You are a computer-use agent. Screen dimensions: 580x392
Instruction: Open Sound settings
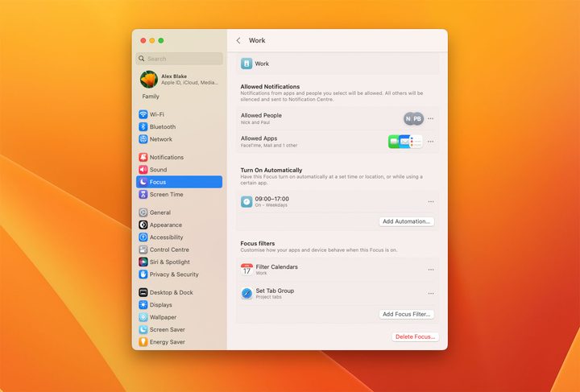tap(180, 170)
